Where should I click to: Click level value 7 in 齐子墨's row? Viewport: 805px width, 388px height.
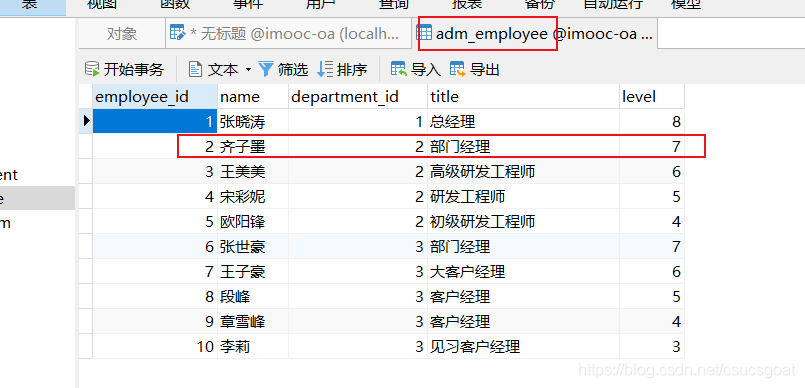tap(651, 147)
